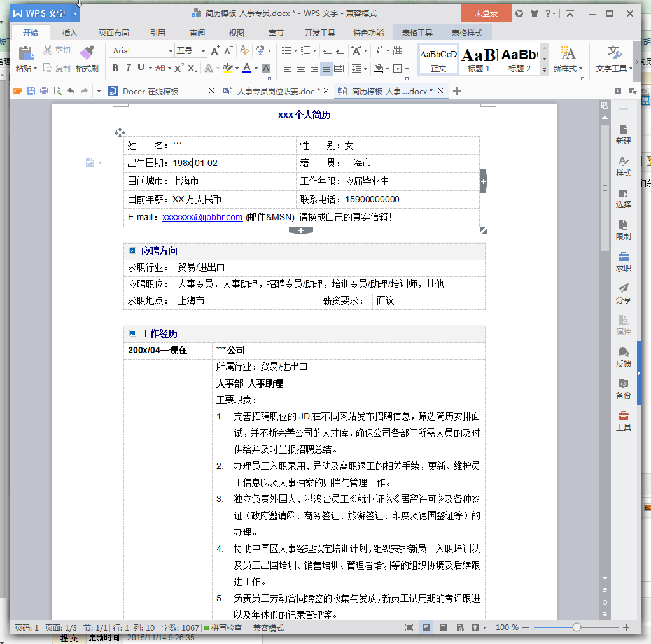Switch to the 审阅 ribbon tab

pyautogui.click(x=197, y=33)
